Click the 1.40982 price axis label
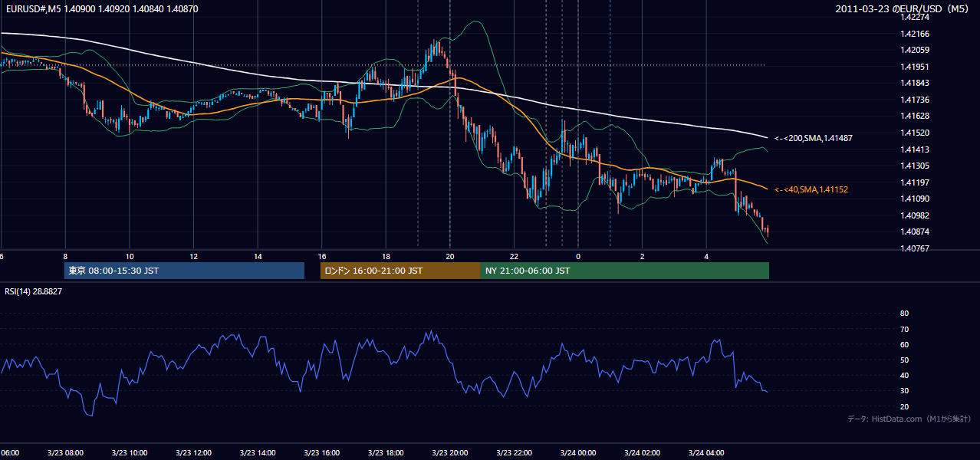Screen dimensions: 980x460 (x=915, y=215)
